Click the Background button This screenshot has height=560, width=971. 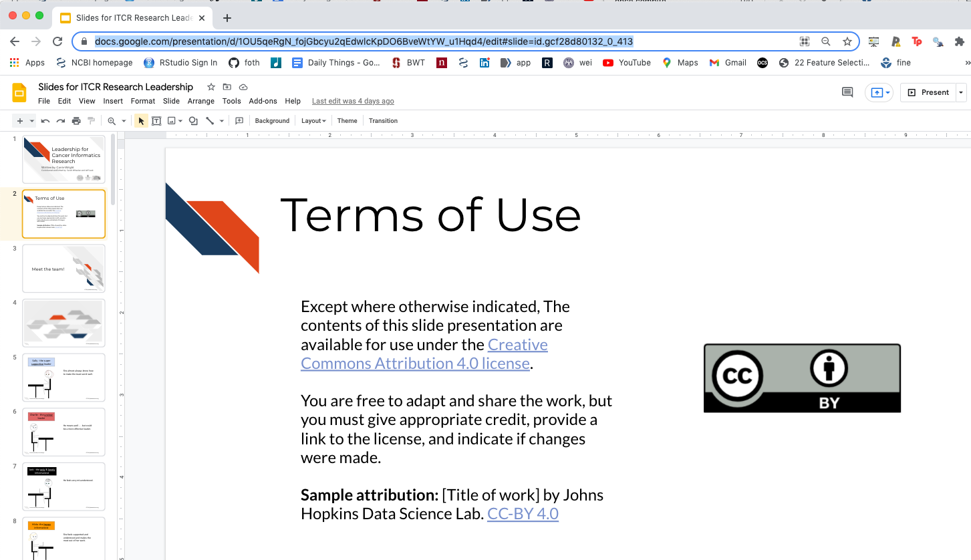[x=272, y=121]
